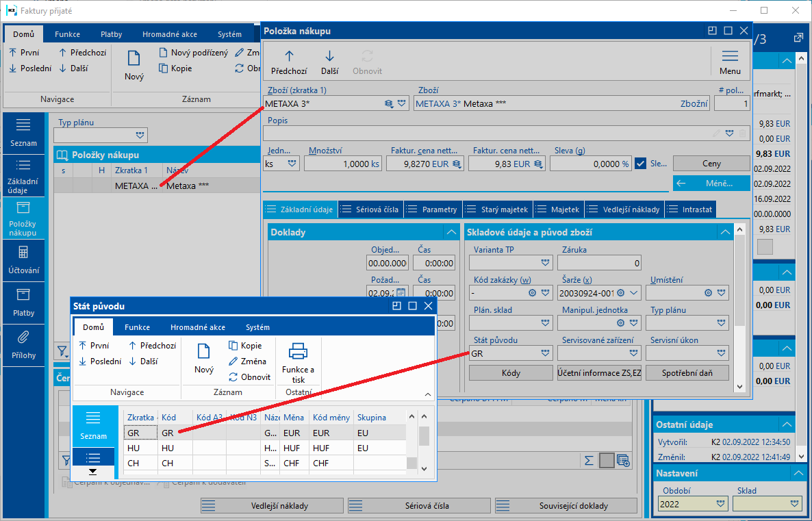Collapse the Doklady panel

pos(452,232)
